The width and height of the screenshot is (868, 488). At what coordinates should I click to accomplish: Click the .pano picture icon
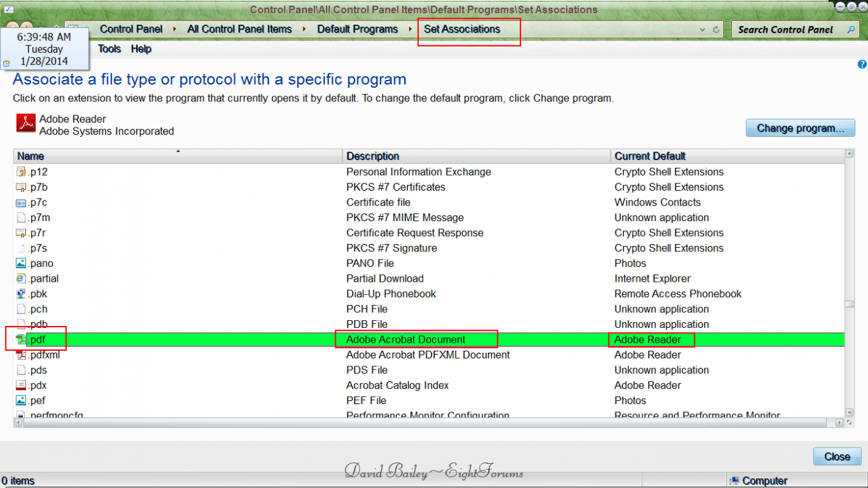(21, 264)
